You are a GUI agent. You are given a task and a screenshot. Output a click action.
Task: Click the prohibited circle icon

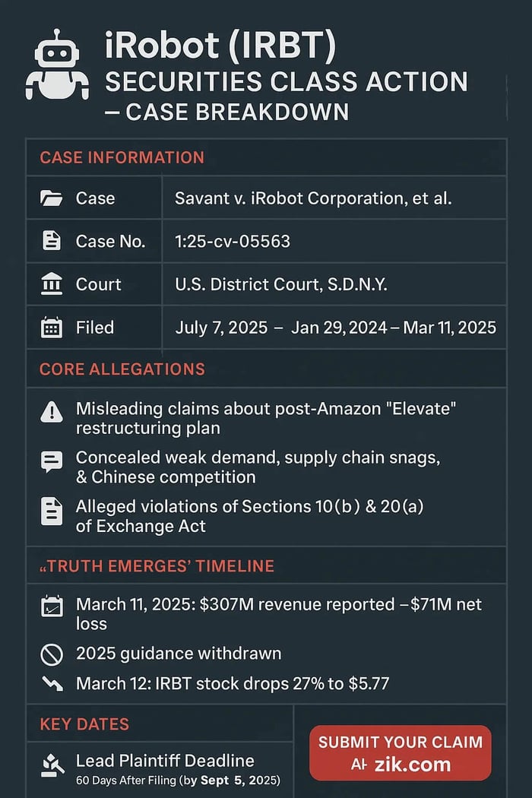(51, 653)
